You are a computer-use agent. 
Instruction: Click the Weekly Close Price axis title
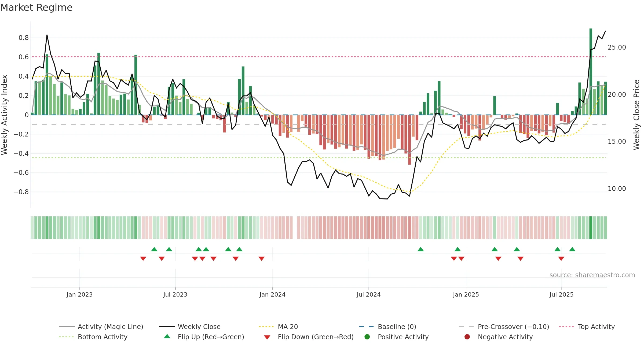tap(636, 115)
